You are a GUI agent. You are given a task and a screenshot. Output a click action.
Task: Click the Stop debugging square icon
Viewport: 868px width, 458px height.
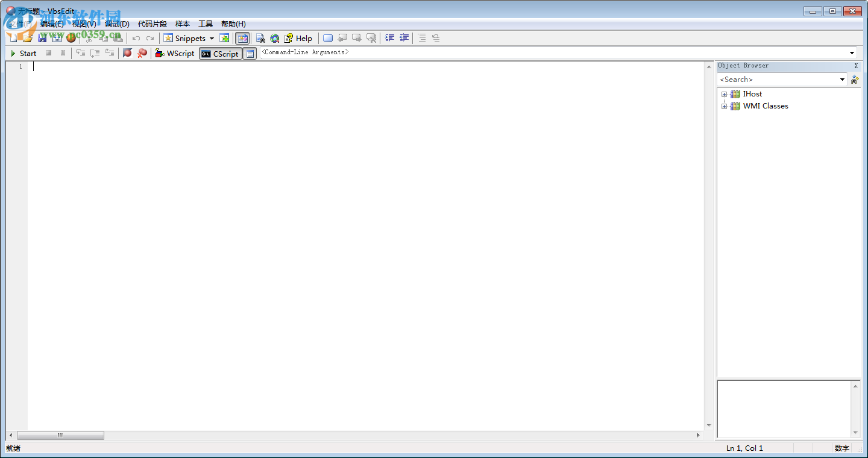[x=49, y=53]
